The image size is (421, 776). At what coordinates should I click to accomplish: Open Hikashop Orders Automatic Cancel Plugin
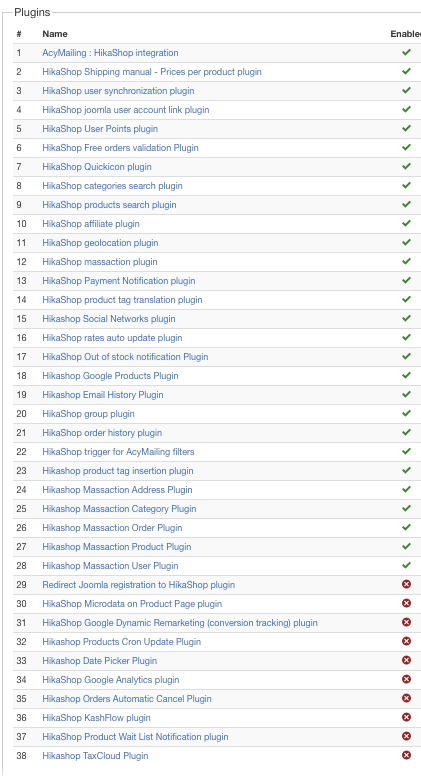(x=127, y=698)
